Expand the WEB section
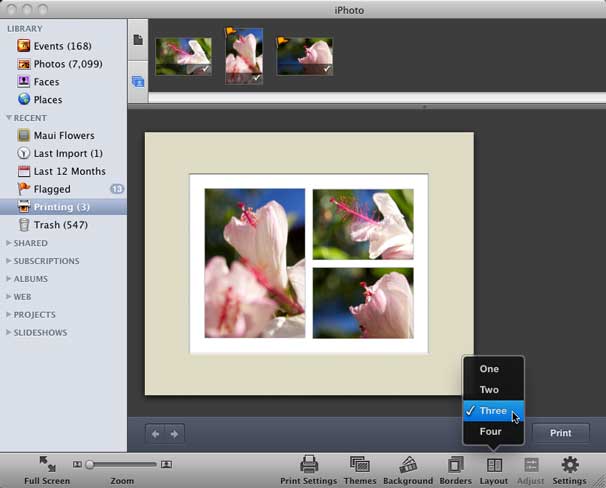606x488 pixels. [9, 296]
